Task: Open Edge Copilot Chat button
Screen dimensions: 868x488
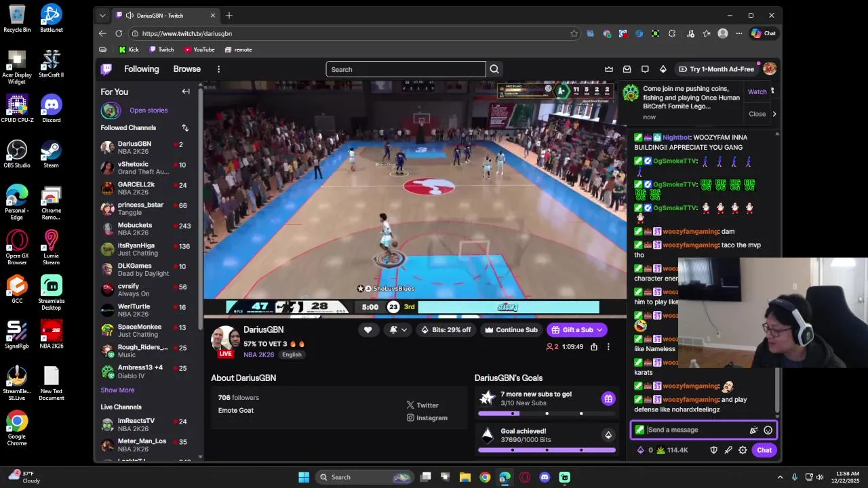Action: (x=764, y=33)
